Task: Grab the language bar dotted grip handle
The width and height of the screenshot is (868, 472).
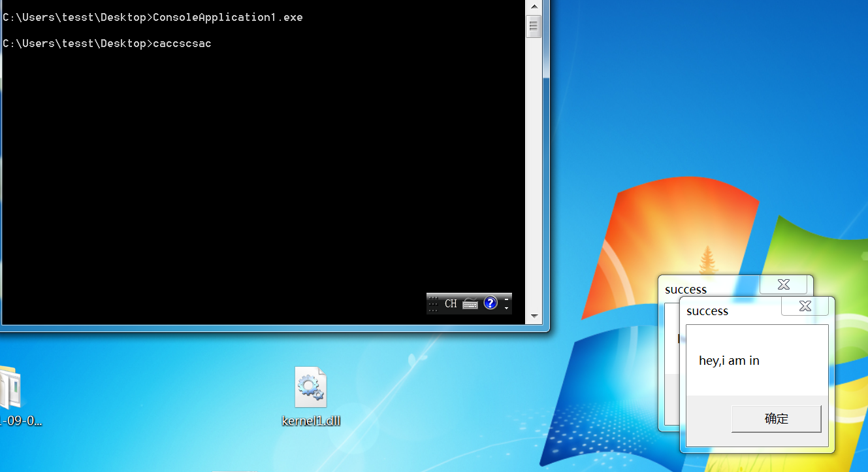Action: [433, 303]
